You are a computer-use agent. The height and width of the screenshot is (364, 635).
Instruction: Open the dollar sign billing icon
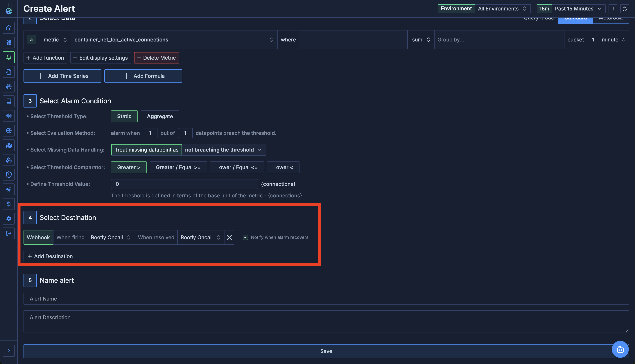(x=9, y=204)
